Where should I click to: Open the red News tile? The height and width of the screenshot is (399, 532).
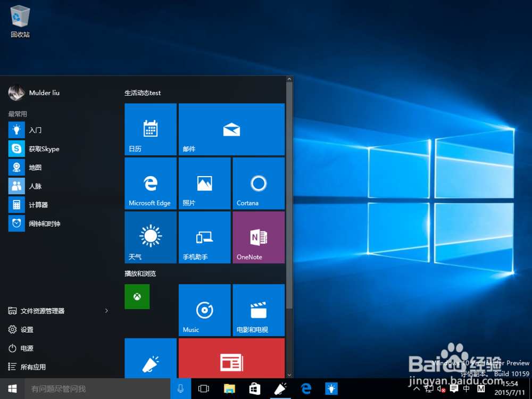(231, 358)
